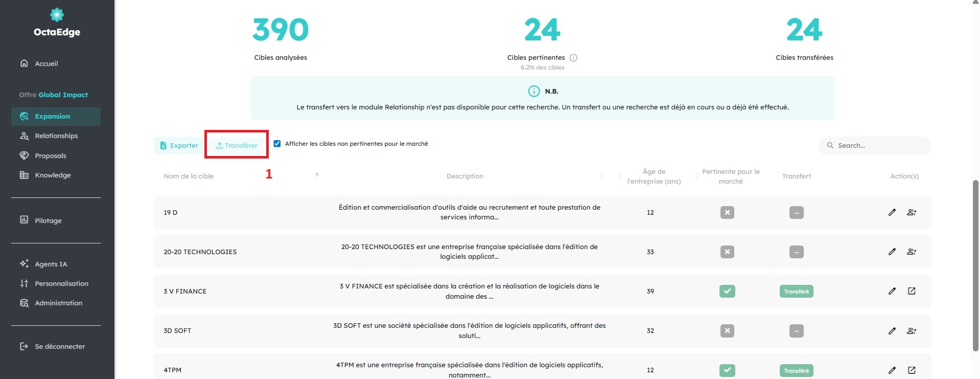Click Transféré badge for 4TPM
The image size is (980, 379).
click(796, 371)
